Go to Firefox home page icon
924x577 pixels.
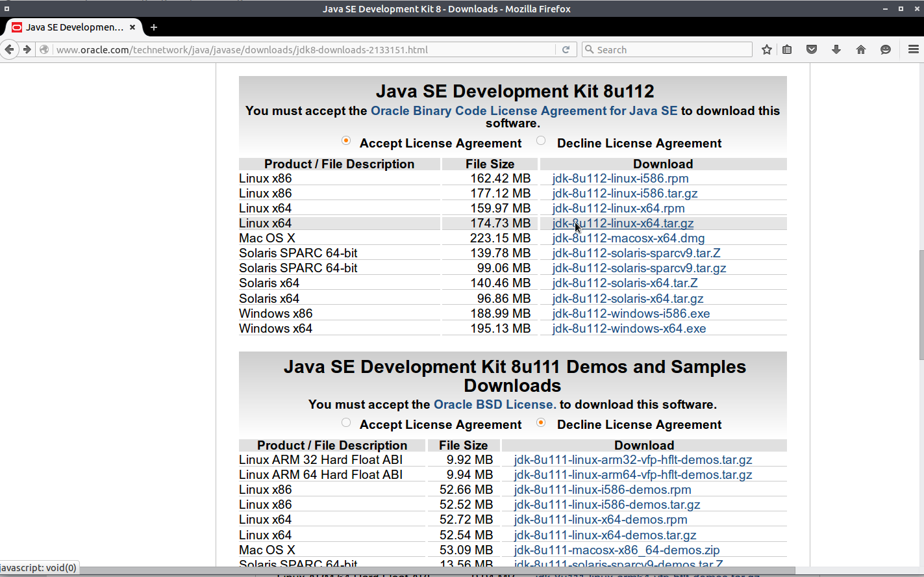click(861, 49)
